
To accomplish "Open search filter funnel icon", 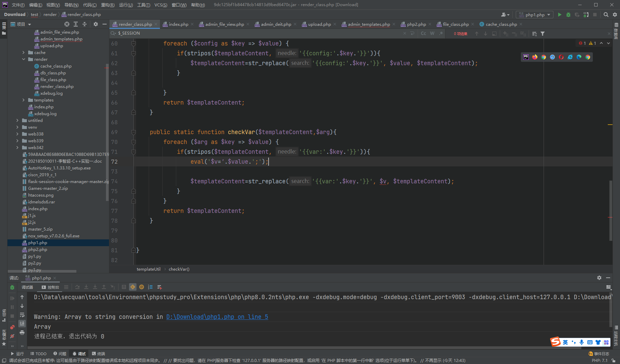I will (543, 34).
